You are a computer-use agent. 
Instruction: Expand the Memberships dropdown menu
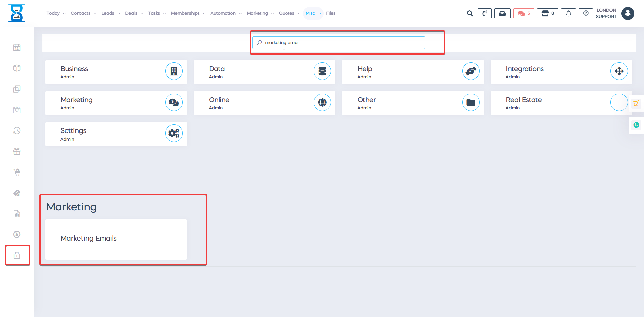pyautogui.click(x=188, y=13)
